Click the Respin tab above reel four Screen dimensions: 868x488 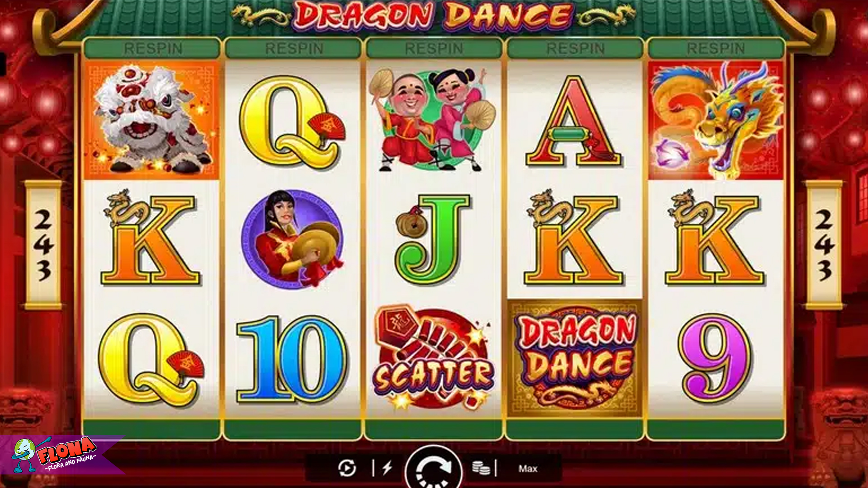575,48
